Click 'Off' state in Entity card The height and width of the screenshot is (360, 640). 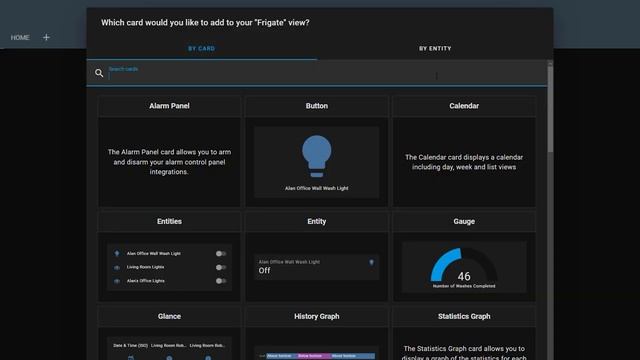[x=264, y=271]
